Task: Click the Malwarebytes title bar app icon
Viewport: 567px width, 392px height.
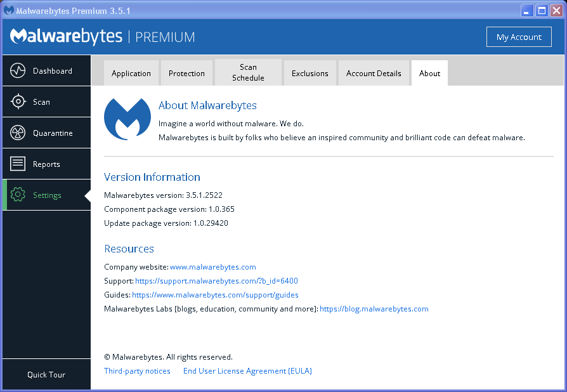Action: click(x=9, y=11)
